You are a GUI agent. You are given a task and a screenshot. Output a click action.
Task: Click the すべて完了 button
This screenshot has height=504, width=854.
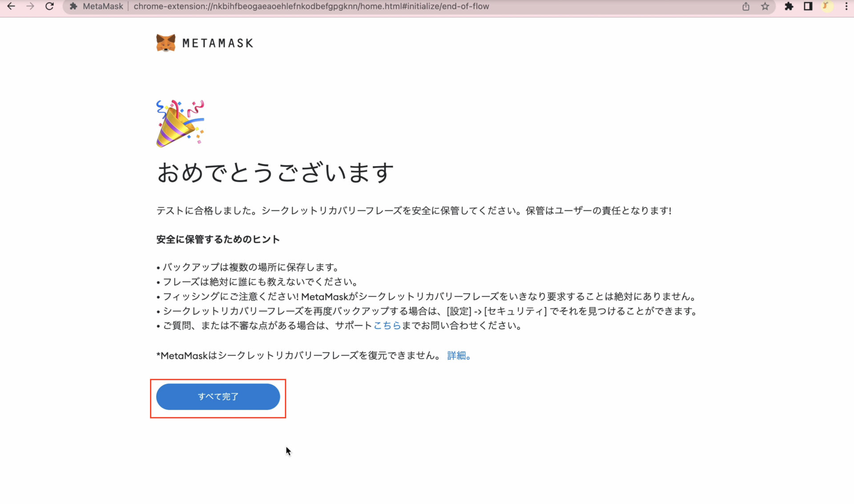pos(218,396)
